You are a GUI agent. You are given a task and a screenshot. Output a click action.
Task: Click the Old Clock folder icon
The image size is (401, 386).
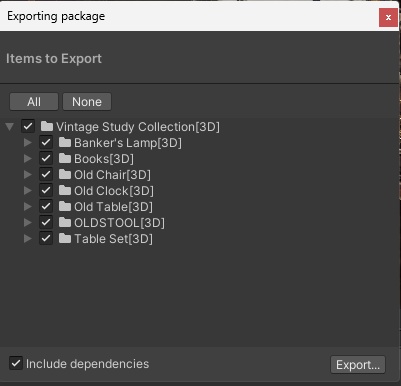[65, 190]
